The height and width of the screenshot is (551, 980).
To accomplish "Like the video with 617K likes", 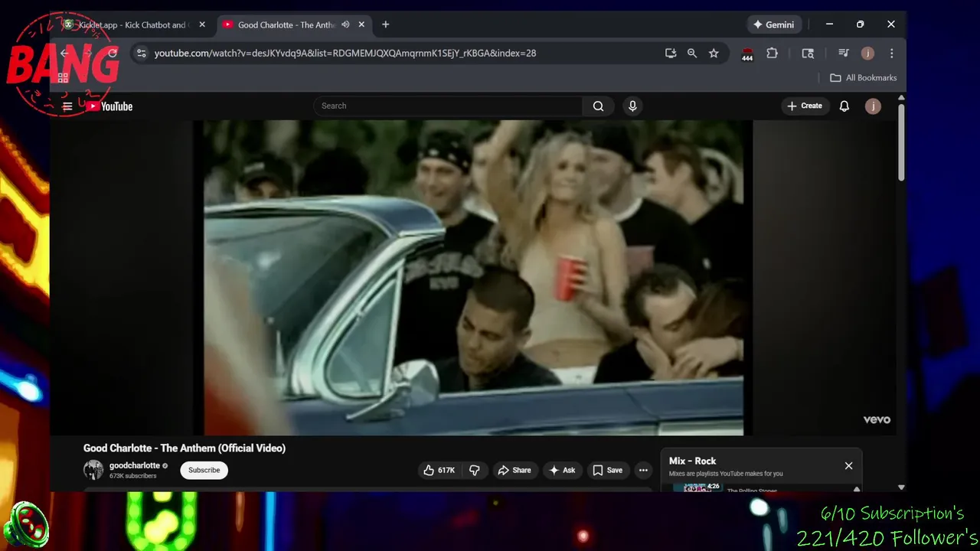I will [x=439, y=470].
